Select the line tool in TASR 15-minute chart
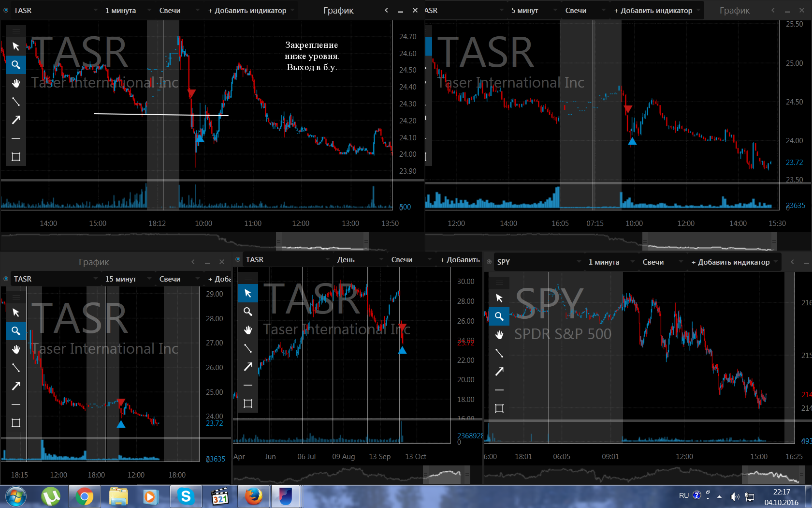This screenshot has height=508, width=812. click(x=16, y=368)
